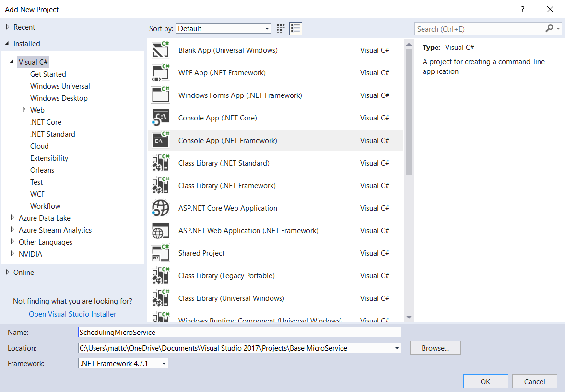Click the Class Library (.NET Framework) icon

[160, 185]
